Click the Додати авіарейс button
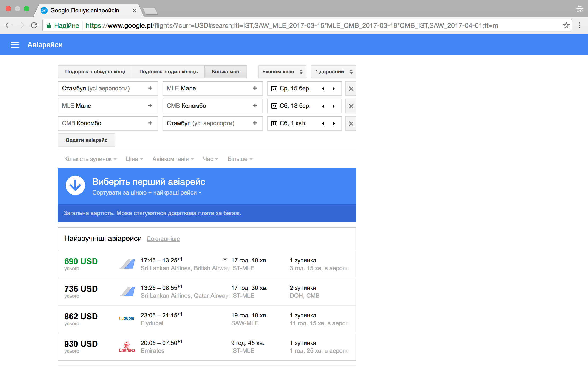The width and height of the screenshot is (588, 367). 86,140
